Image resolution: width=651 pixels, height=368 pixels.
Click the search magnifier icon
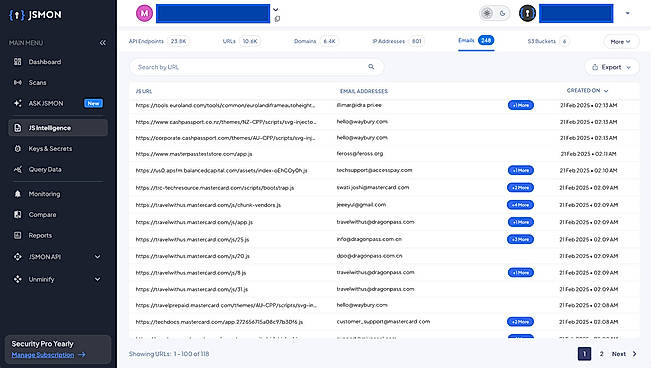pyautogui.click(x=371, y=66)
